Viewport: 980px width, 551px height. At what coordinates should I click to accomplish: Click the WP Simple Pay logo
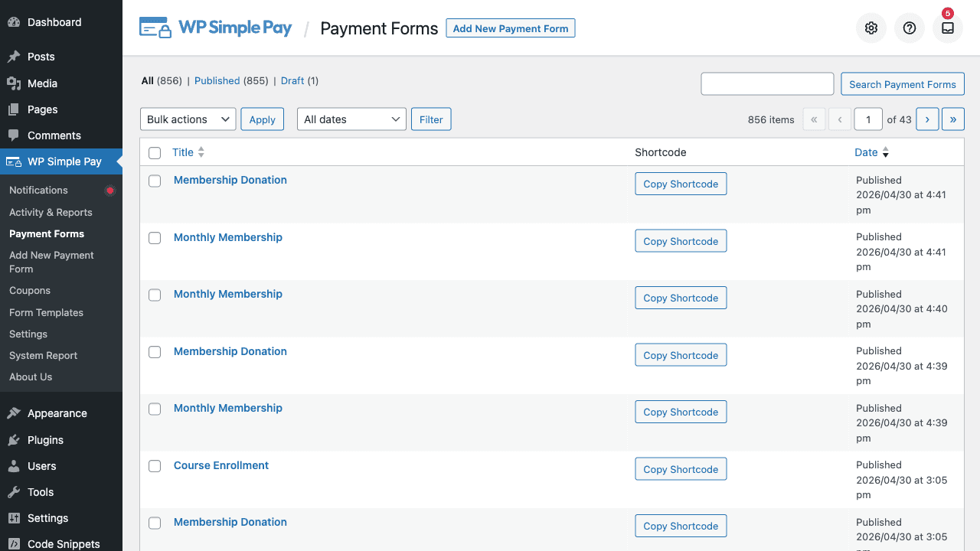pos(215,28)
